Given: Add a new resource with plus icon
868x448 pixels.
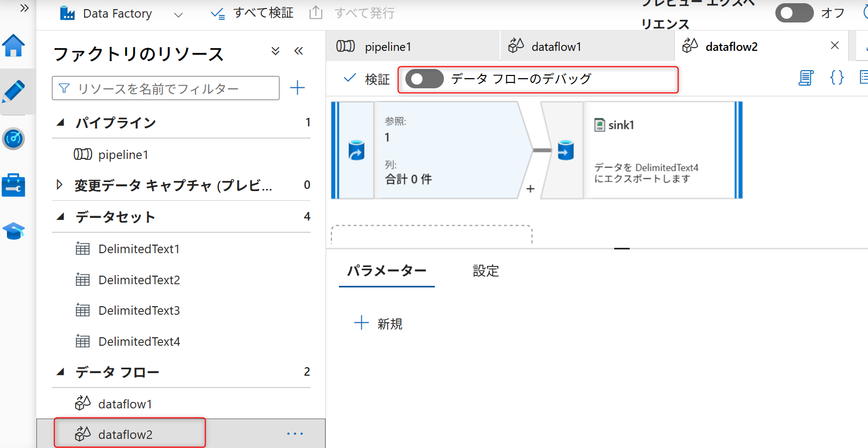Looking at the screenshot, I should coord(297,88).
